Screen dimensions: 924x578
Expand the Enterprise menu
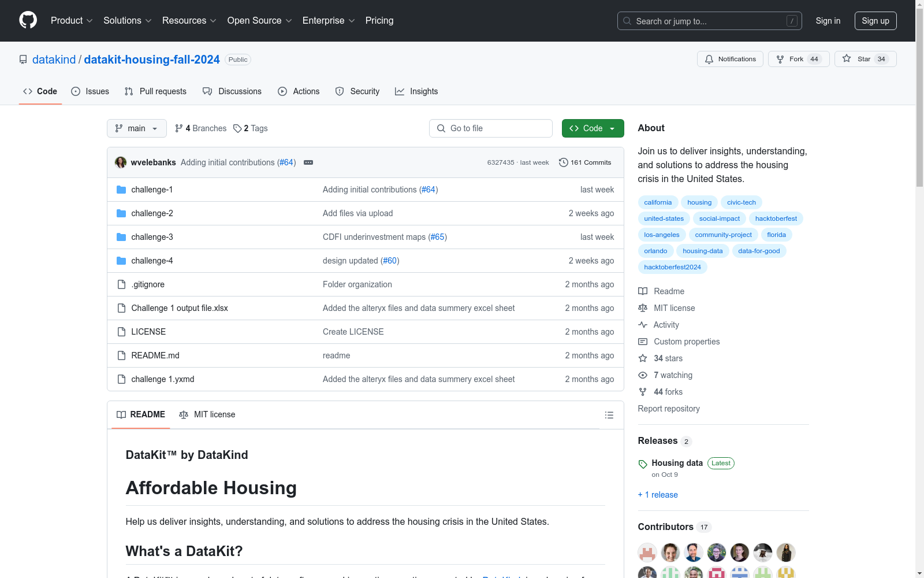point(329,21)
